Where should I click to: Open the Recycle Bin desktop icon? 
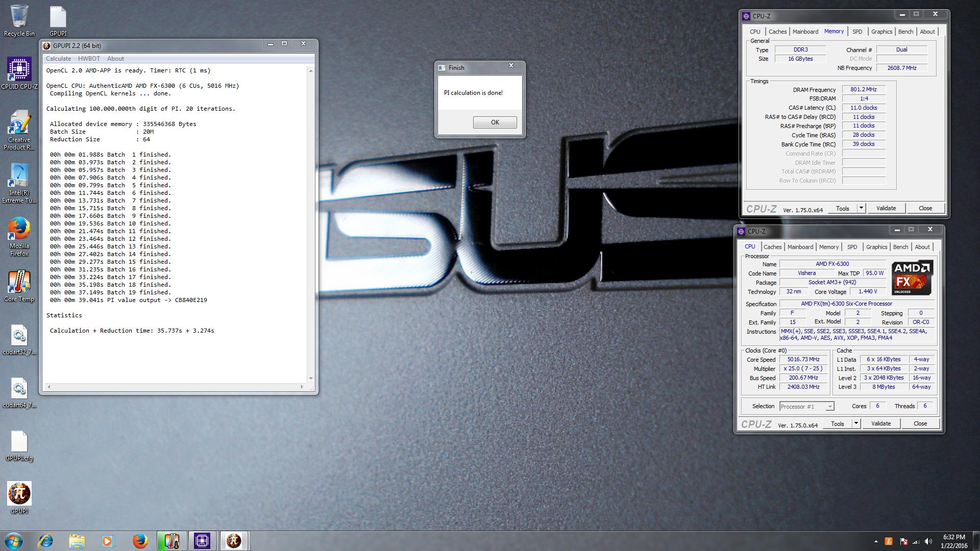pyautogui.click(x=19, y=20)
